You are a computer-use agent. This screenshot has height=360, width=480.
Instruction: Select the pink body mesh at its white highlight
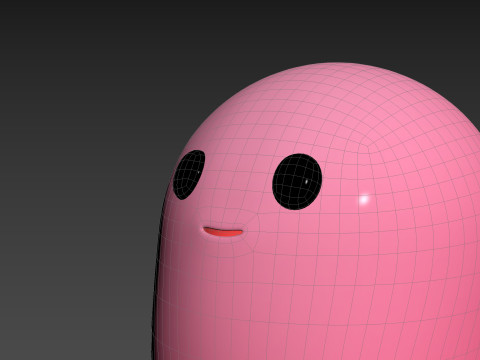pyautogui.click(x=364, y=200)
